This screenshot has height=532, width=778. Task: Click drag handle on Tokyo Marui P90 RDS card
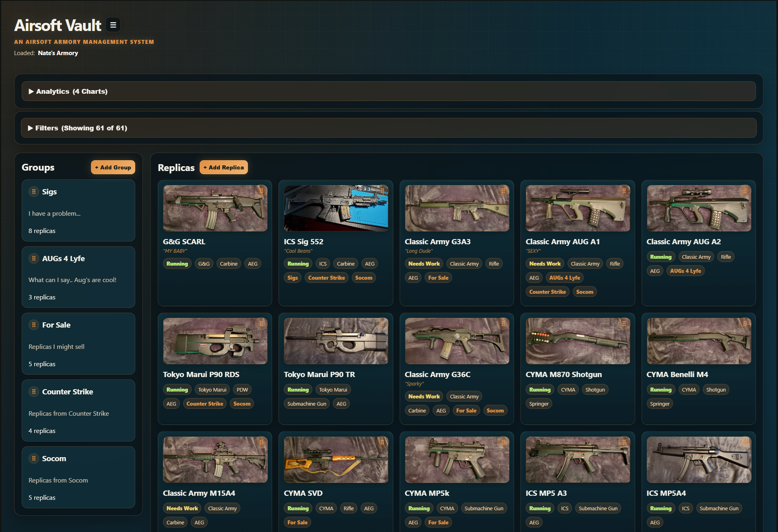coord(261,324)
